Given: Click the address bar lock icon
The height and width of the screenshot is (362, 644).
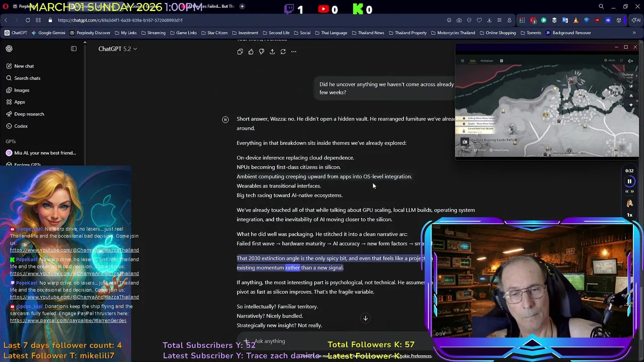Looking at the screenshot, I should (50, 20).
